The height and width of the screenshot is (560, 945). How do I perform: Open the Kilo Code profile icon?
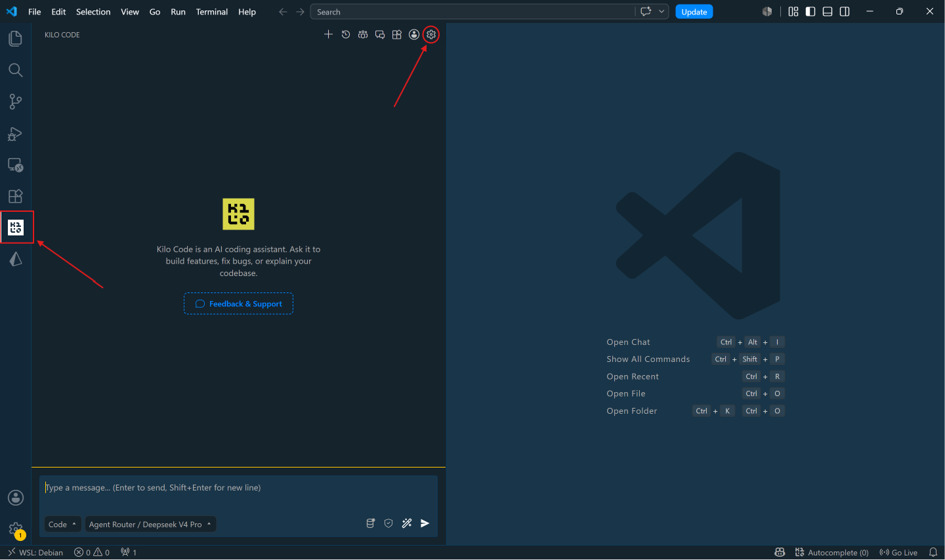pos(414,35)
